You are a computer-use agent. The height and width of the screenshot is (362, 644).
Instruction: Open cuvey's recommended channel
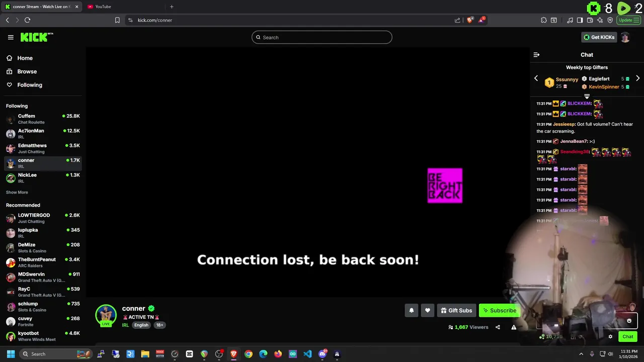[43, 321]
